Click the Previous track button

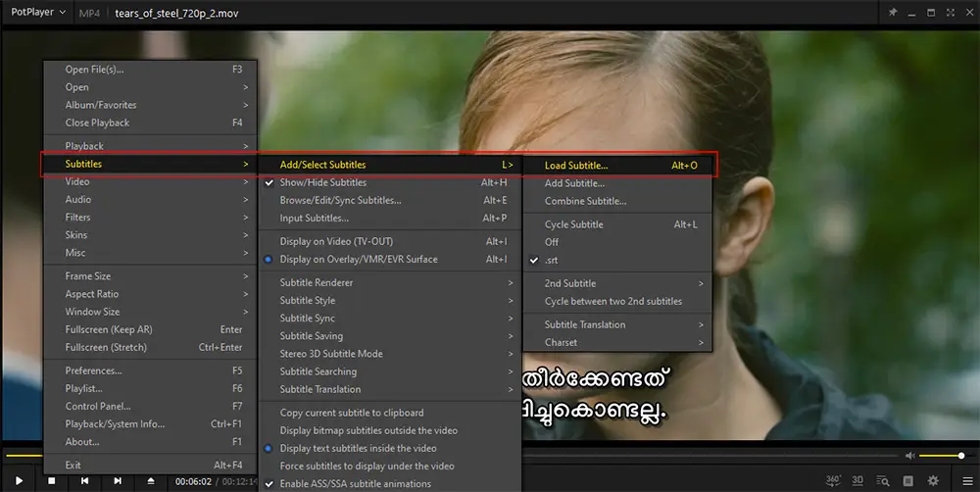tap(85, 481)
